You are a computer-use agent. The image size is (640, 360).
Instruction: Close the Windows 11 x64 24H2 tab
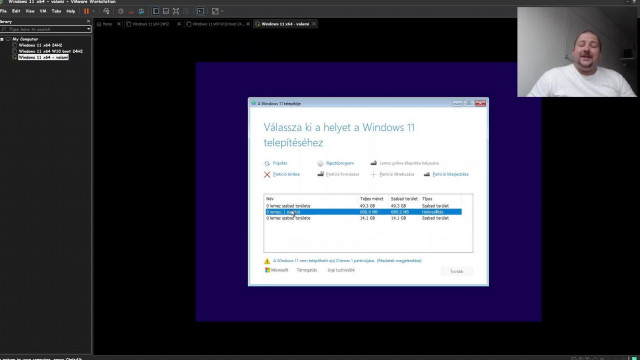pos(179,24)
